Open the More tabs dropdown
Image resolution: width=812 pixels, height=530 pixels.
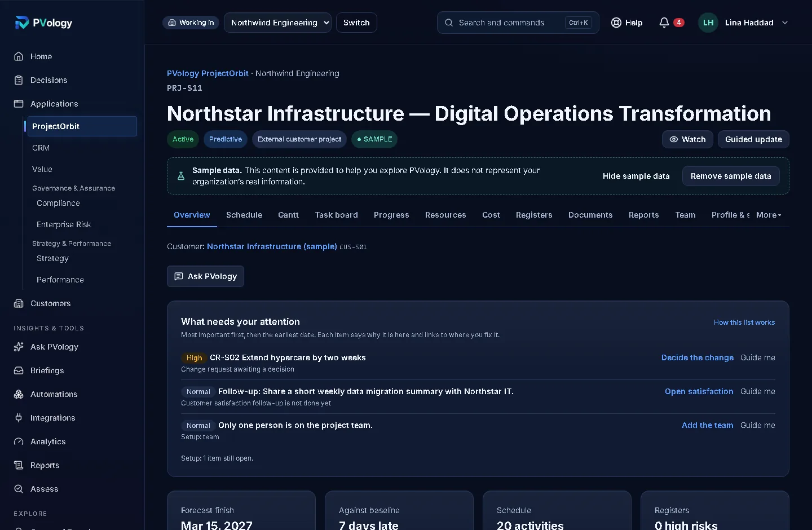point(769,215)
